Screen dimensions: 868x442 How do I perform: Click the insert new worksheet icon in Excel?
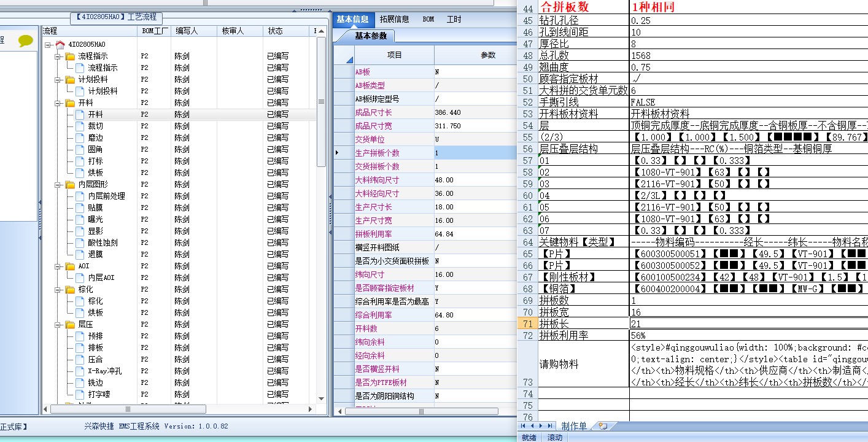pos(602,425)
